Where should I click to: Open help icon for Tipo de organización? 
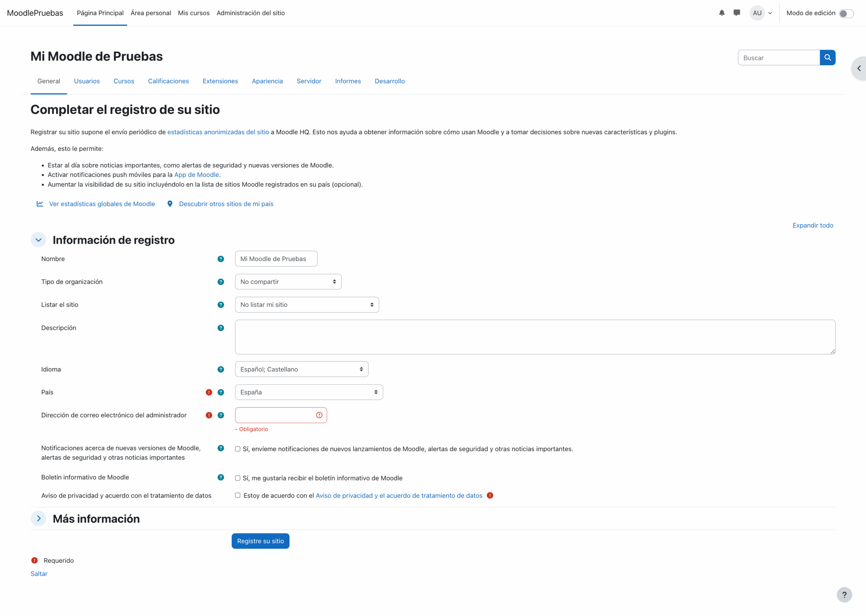tap(221, 282)
